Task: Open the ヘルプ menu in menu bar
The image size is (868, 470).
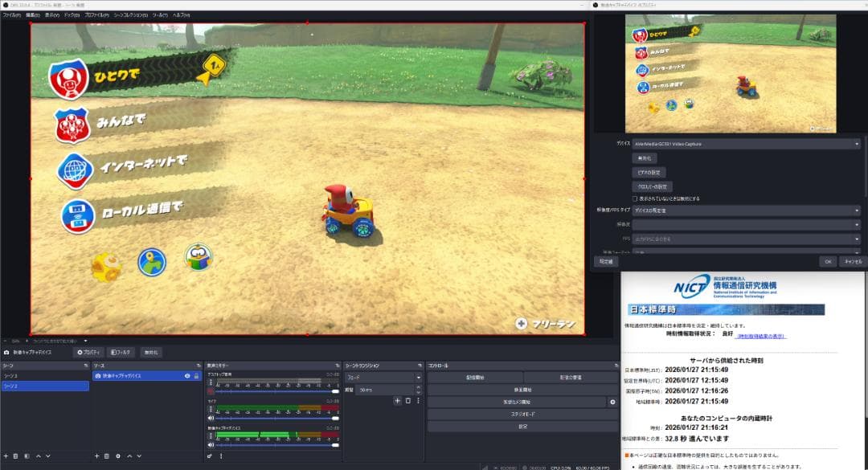Action: [182, 15]
